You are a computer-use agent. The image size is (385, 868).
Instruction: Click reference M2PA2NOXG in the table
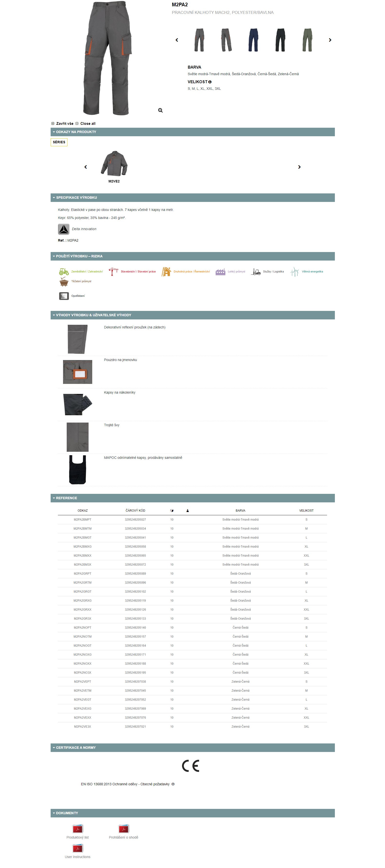pyautogui.click(x=82, y=655)
